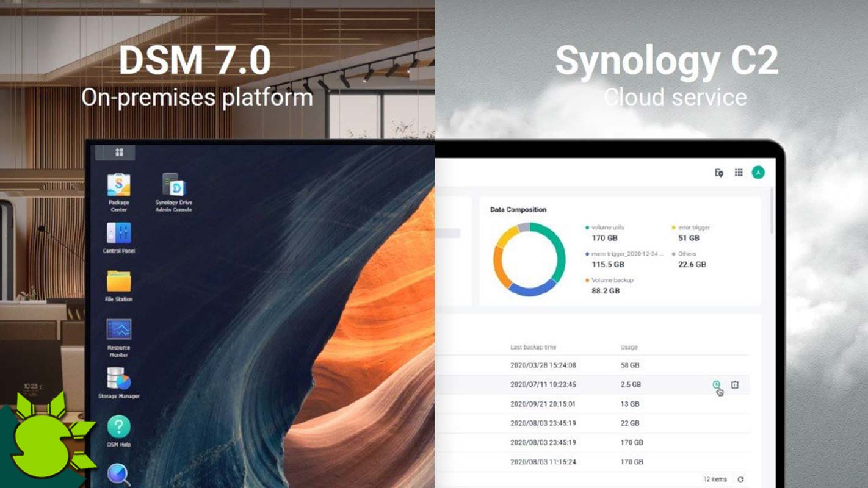Click the restore clock icon in 2.5 GB row

[x=716, y=384]
